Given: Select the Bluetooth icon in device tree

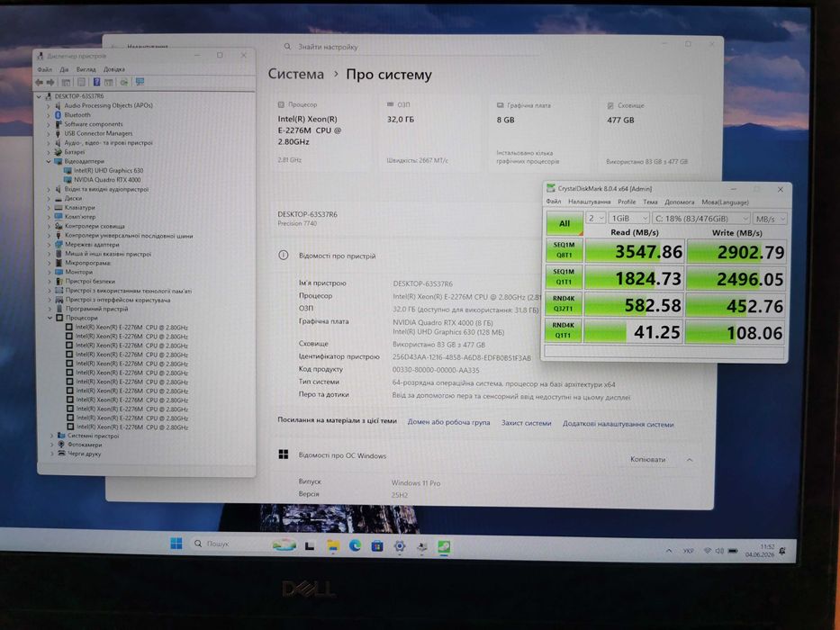Looking at the screenshot, I should pyautogui.click(x=59, y=114).
